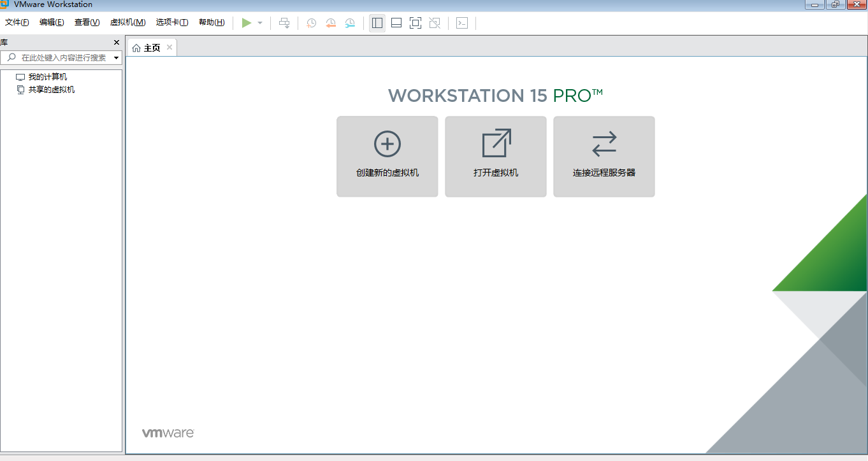This screenshot has width=868, height=461.
Task: Open the 文件(F) menu
Action: (x=17, y=22)
